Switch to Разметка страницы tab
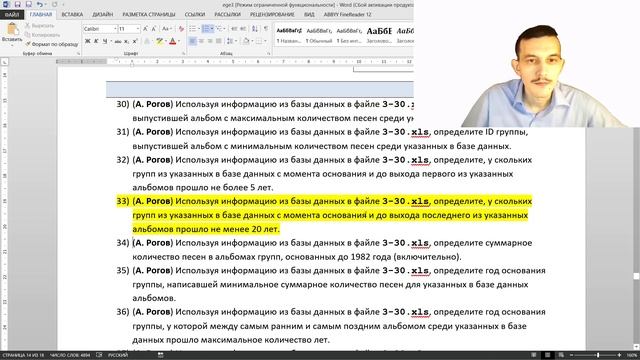The width and height of the screenshot is (640, 360). 149,15
